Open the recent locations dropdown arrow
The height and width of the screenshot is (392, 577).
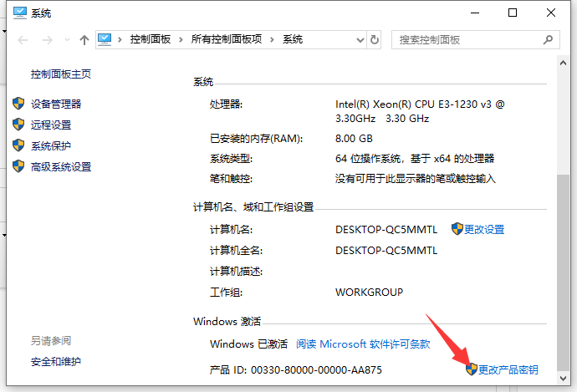tap(65, 40)
